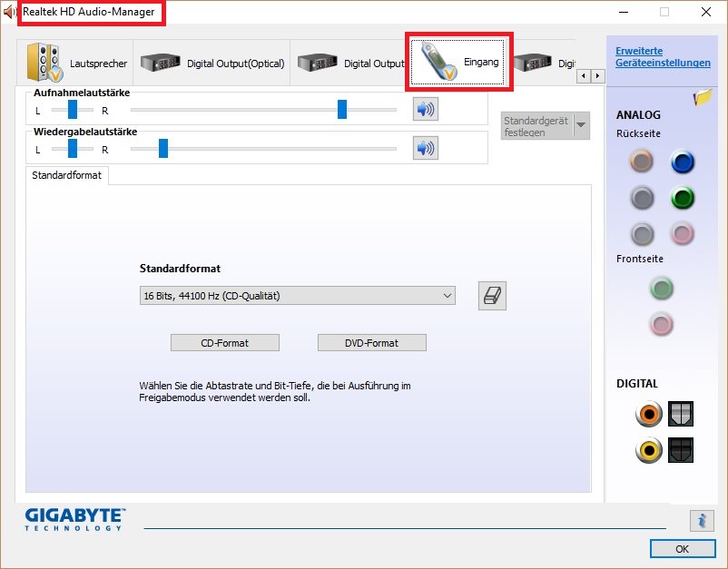The image size is (728, 569).
Task: Click the Aufnahmelautstärke main volume slider
Action: click(x=264, y=110)
